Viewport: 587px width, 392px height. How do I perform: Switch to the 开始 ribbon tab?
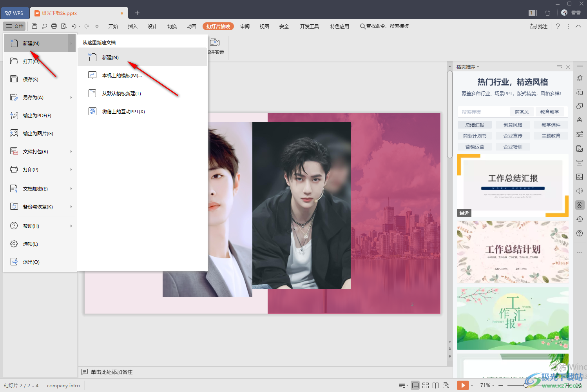point(113,26)
